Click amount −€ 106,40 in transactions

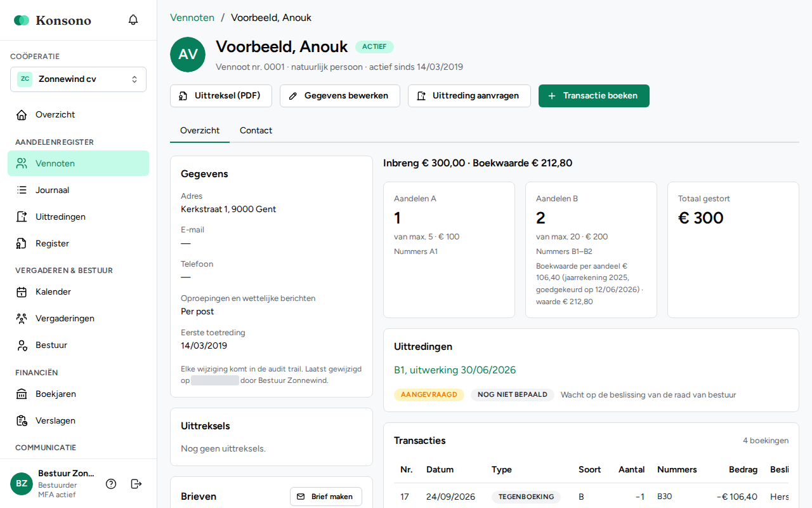coord(737,497)
